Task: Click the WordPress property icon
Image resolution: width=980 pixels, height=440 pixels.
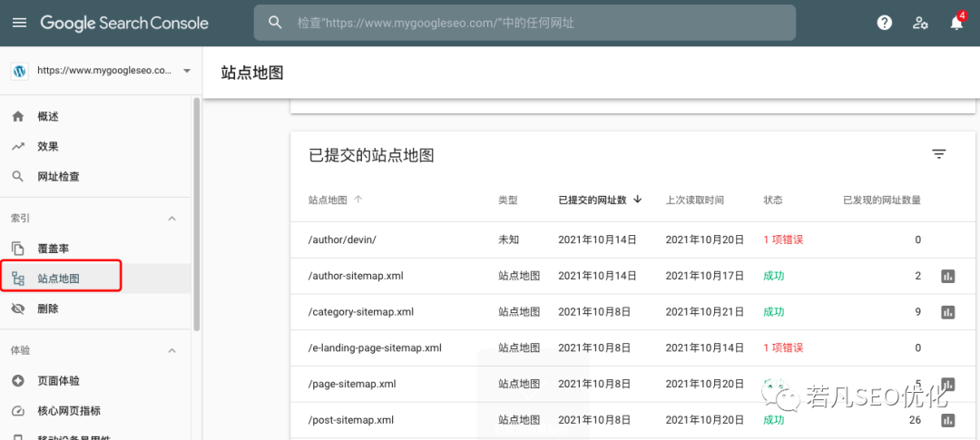Action: click(19, 72)
